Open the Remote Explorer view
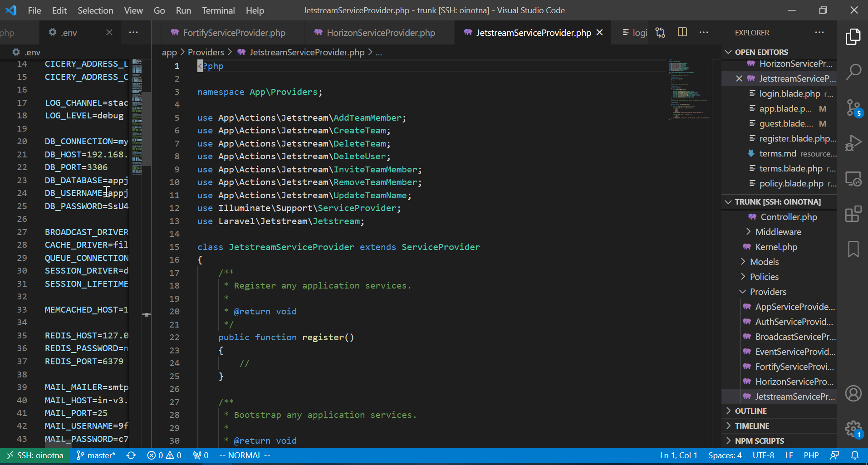 tap(853, 179)
